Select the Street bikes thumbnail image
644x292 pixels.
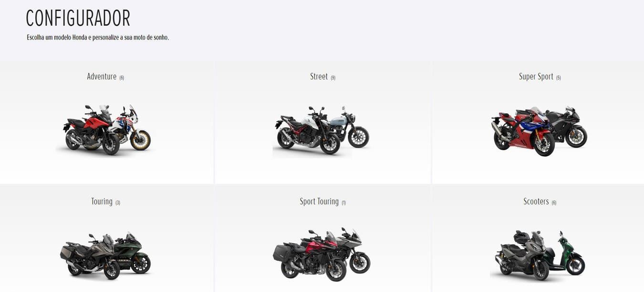click(x=322, y=131)
